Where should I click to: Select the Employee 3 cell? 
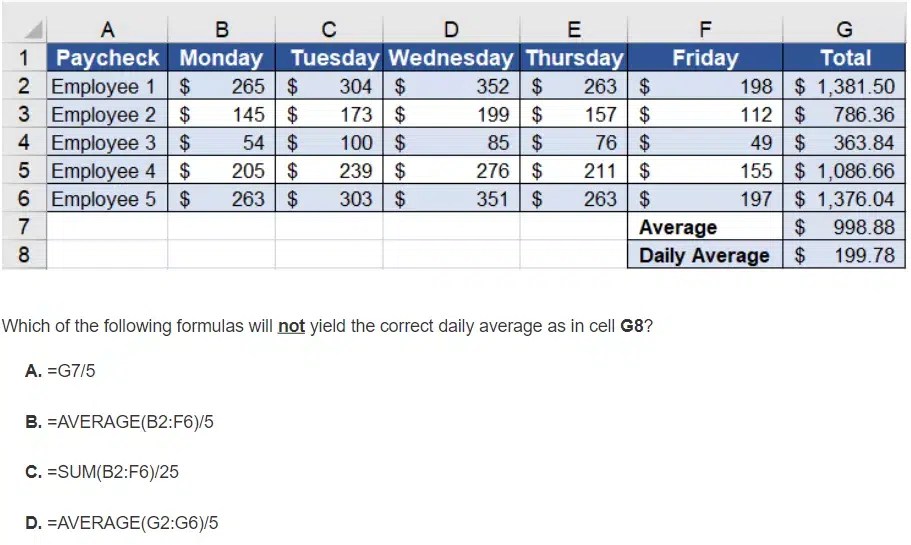tap(107, 143)
